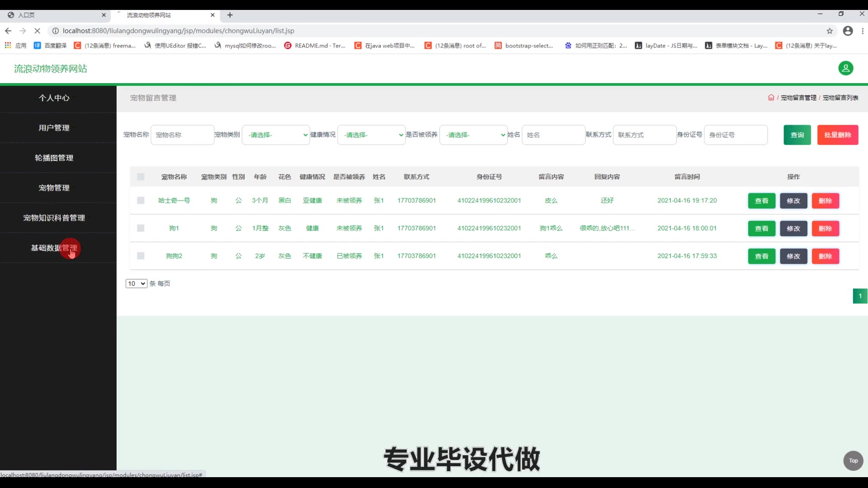This screenshot has height=488, width=868.
Task: Go back with browser back arrow
Action: (8, 31)
